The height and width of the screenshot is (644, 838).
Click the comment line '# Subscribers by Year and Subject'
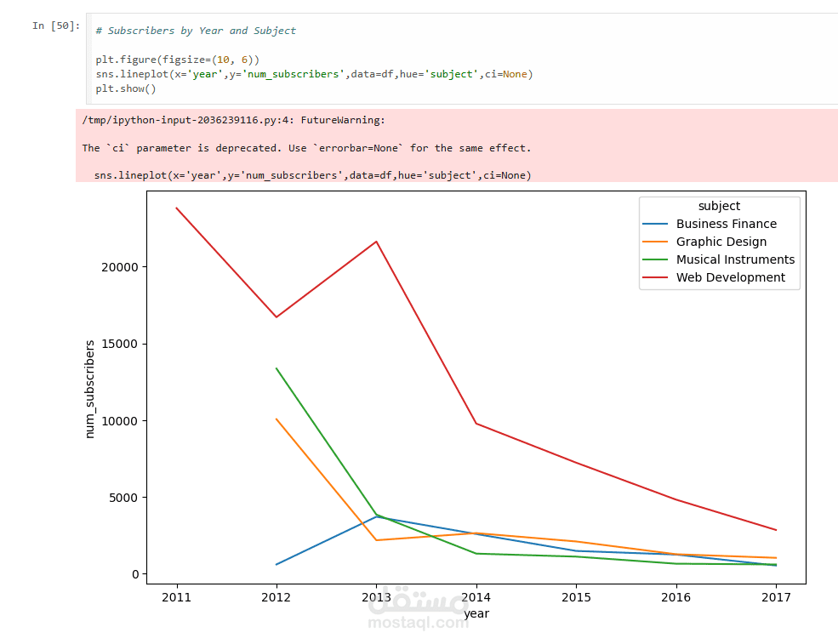pyautogui.click(x=196, y=31)
